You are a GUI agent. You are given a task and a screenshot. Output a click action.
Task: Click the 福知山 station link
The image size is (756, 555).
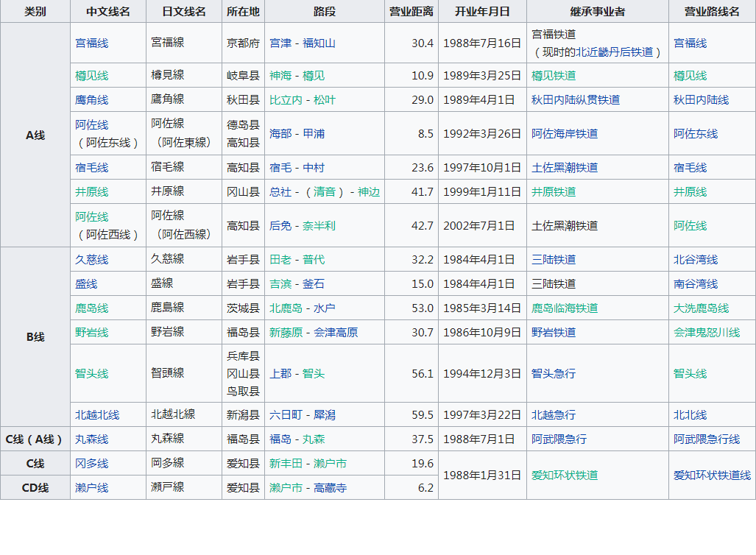(x=319, y=43)
